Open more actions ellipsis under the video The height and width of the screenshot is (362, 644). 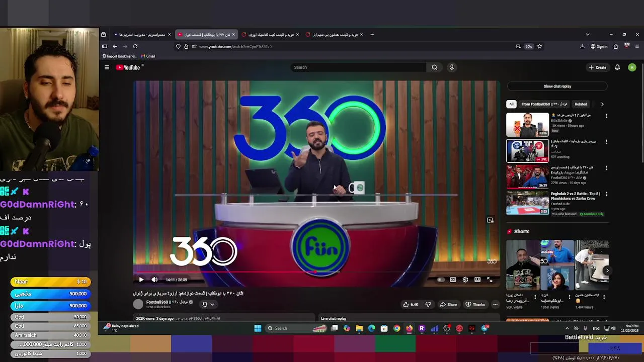point(495,304)
